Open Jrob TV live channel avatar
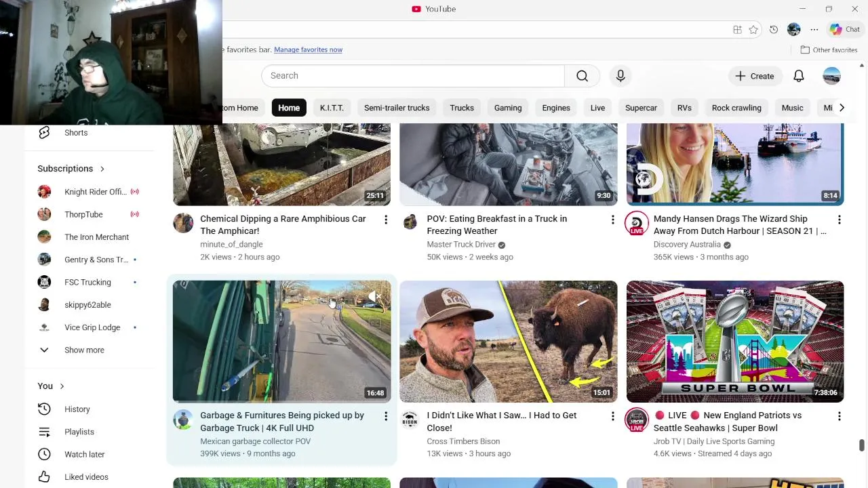The width and height of the screenshot is (868, 488). 636,420
